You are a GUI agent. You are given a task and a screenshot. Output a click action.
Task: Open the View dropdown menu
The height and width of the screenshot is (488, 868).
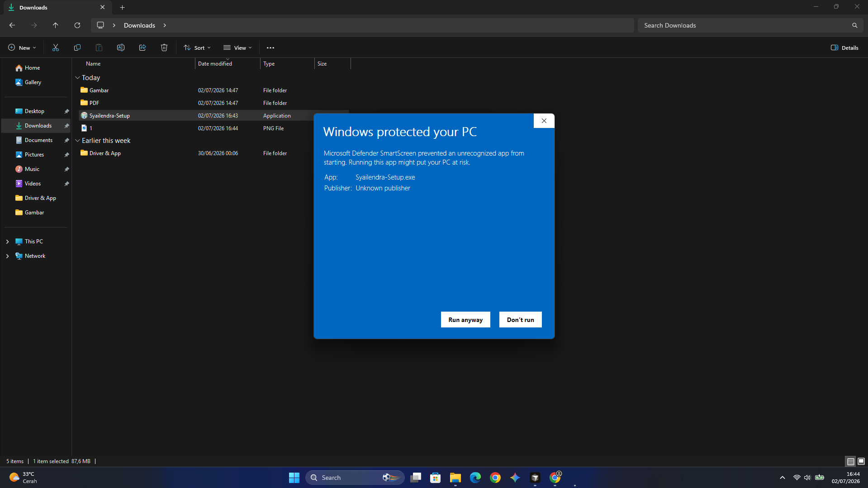point(237,47)
